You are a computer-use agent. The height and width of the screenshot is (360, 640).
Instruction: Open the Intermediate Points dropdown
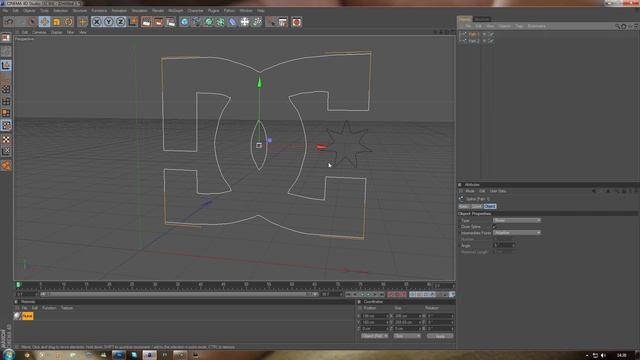pyautogui.click(x=517, y=233)
